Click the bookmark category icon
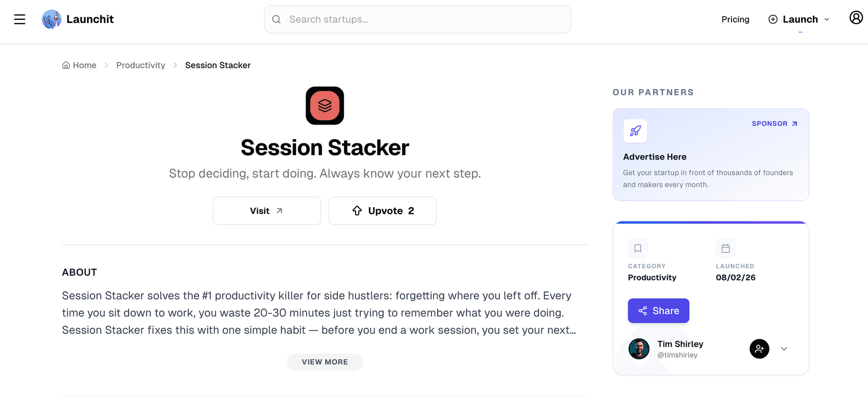The height and width of the screenshot is (397, 868). [x=637, y=248]
